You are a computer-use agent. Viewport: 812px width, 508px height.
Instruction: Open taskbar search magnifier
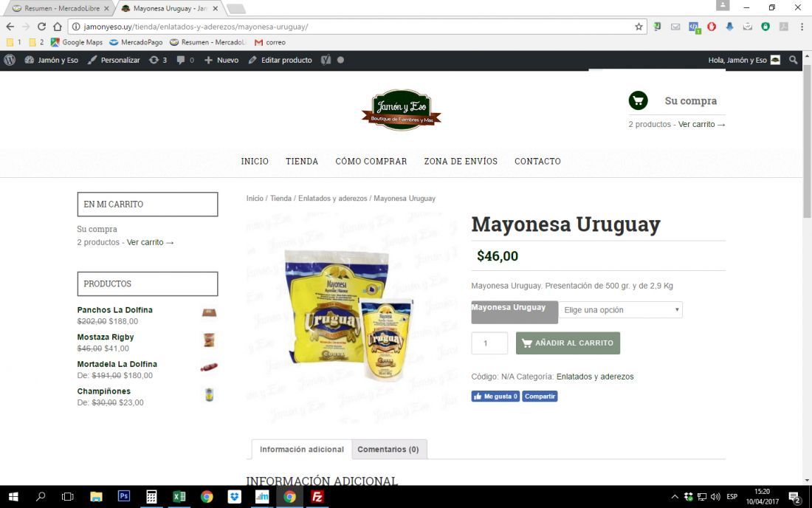41,497
